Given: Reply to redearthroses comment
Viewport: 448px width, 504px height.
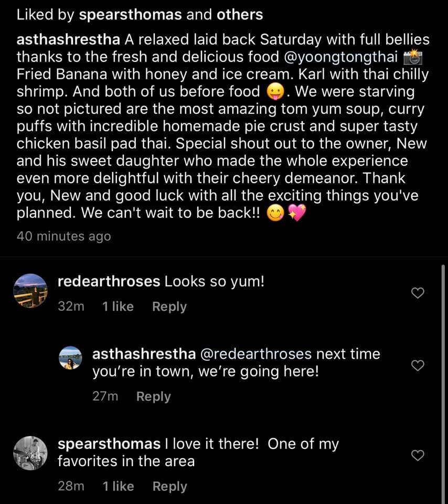Looking at the screenshot, I should (x=169, y=307).
